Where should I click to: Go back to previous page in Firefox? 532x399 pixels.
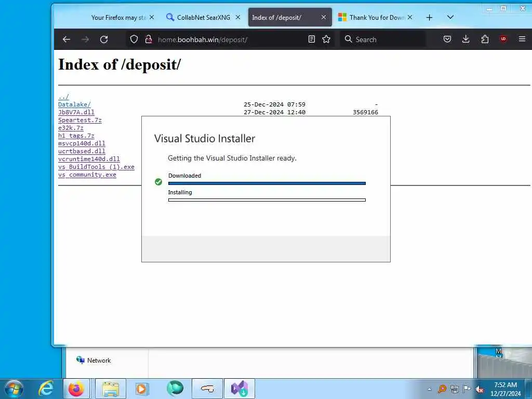pos(66,39)
